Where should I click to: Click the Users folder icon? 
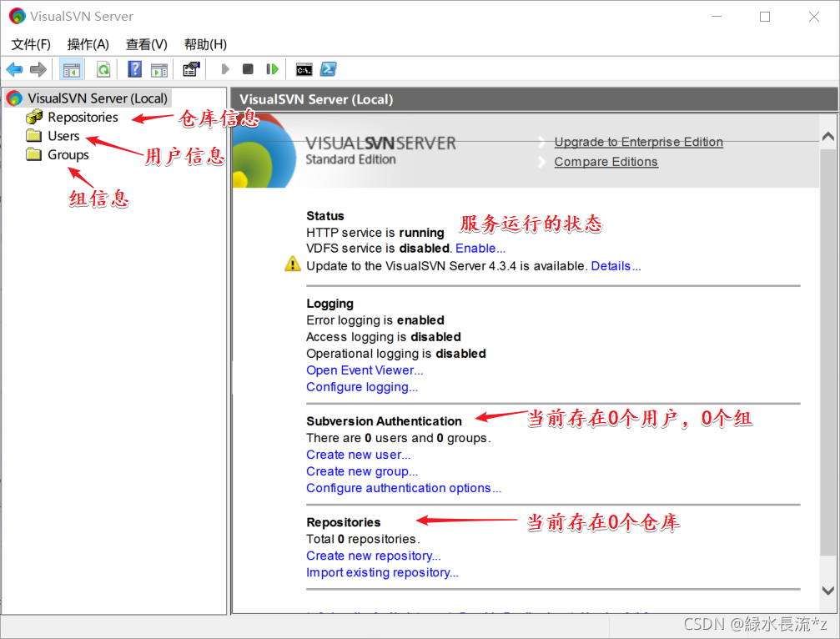coord(34,135)
